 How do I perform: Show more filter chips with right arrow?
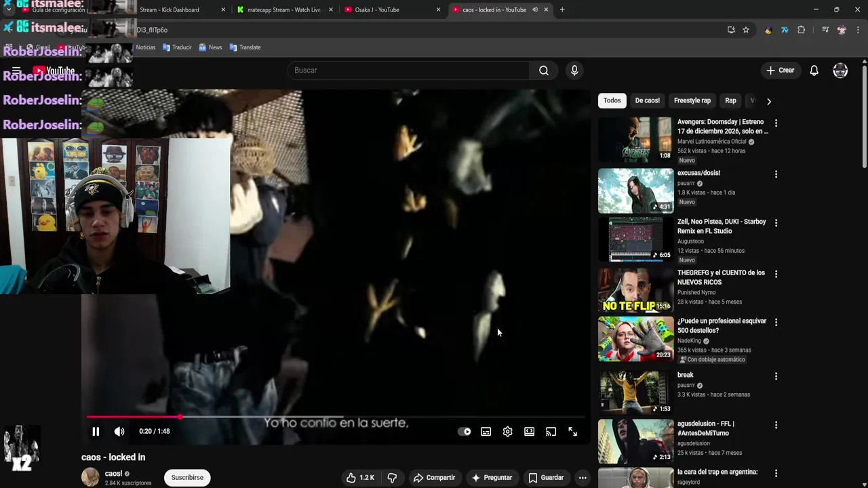pyautogui.click(x=768, y=101)
